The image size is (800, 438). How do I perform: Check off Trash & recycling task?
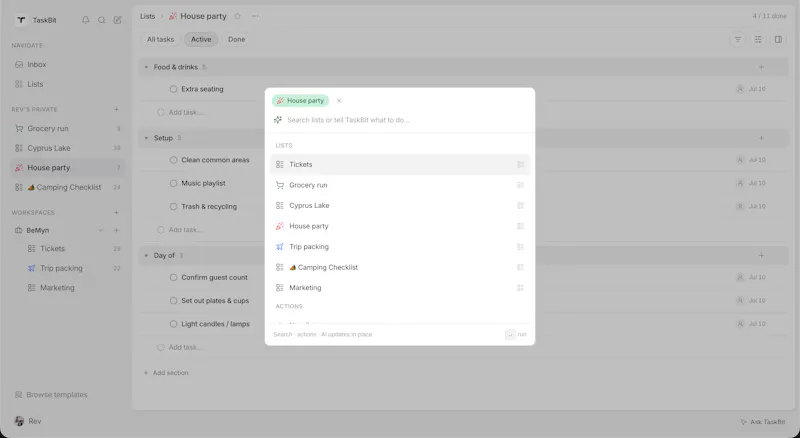[x=173, y=207]
